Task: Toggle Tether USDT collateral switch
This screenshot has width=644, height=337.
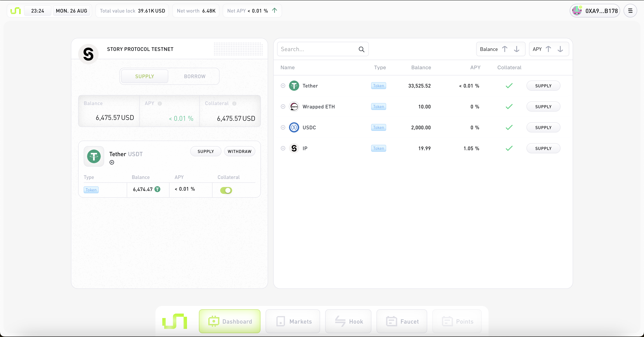Action: click(226, 190)
